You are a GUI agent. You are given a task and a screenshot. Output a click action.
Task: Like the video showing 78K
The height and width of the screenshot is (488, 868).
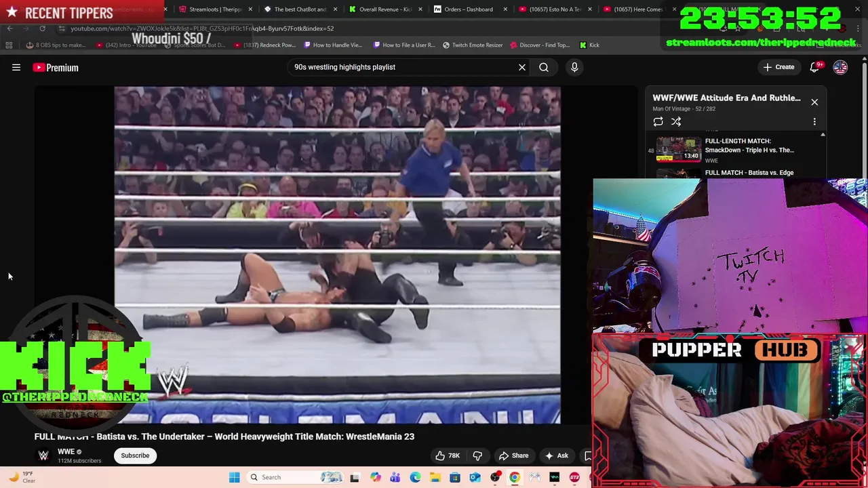(448, 455)
